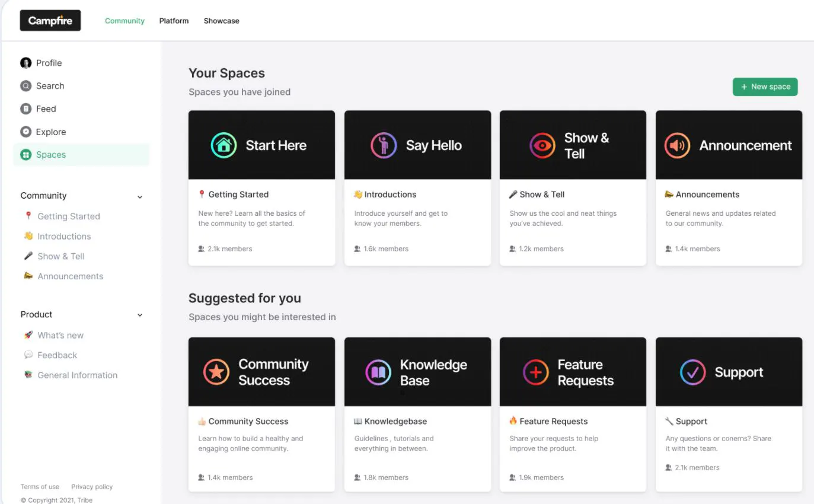Click the house icon on Start Here banner
Viewport: 814px width, 504px height.
point(224,145)
